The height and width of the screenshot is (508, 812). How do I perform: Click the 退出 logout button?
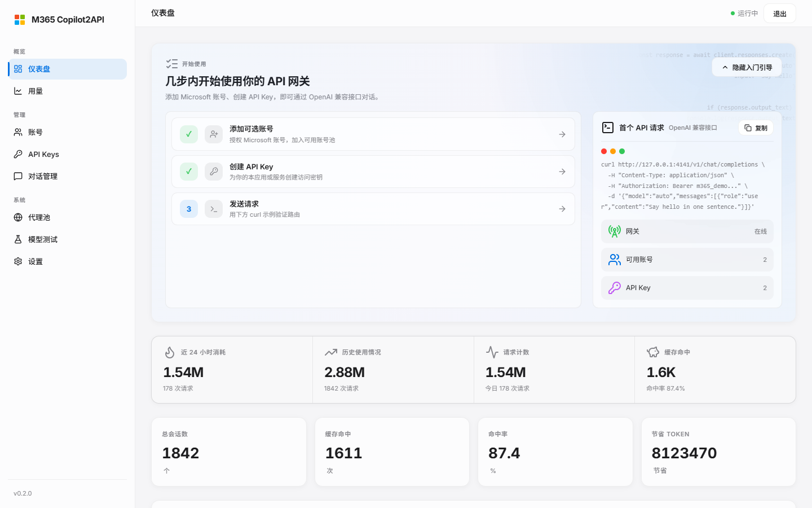(x=780, y=14)
